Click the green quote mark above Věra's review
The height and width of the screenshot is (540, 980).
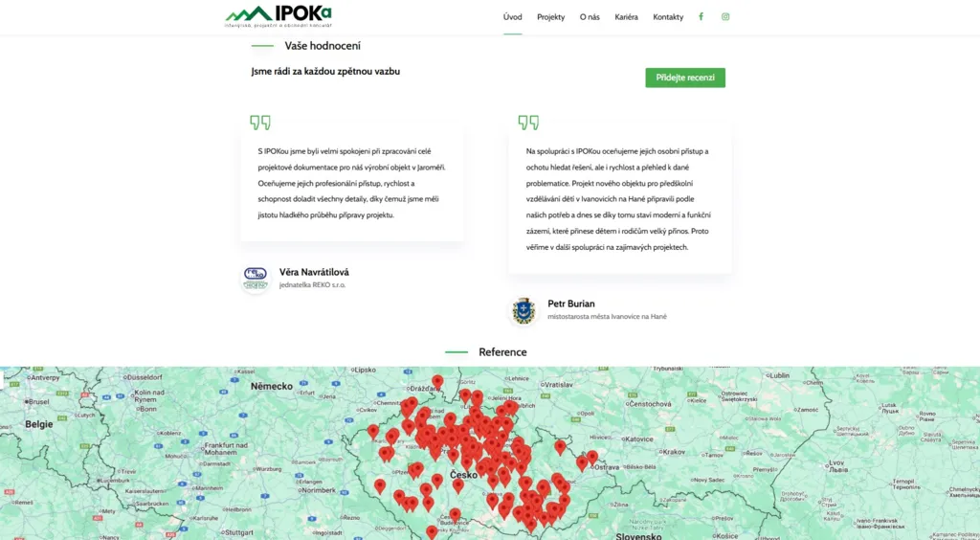260,122
